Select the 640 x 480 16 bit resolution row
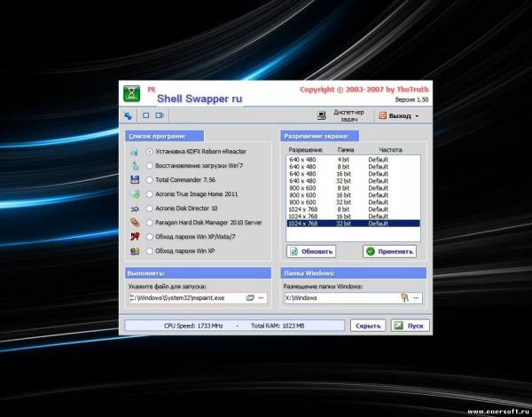This screenshot has height=417, width=532. (353, 174)
